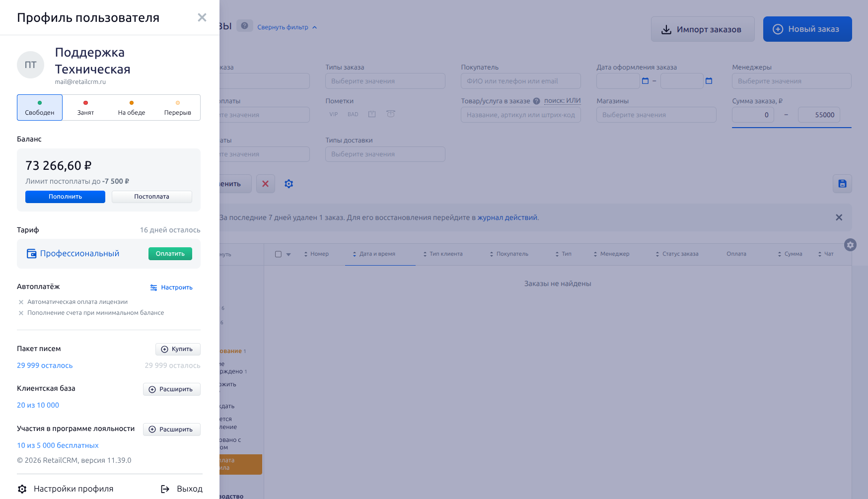This screenshot has height=499, width=868.
Task: Open the 20 из 10 000 link
Action: (38, 405)
